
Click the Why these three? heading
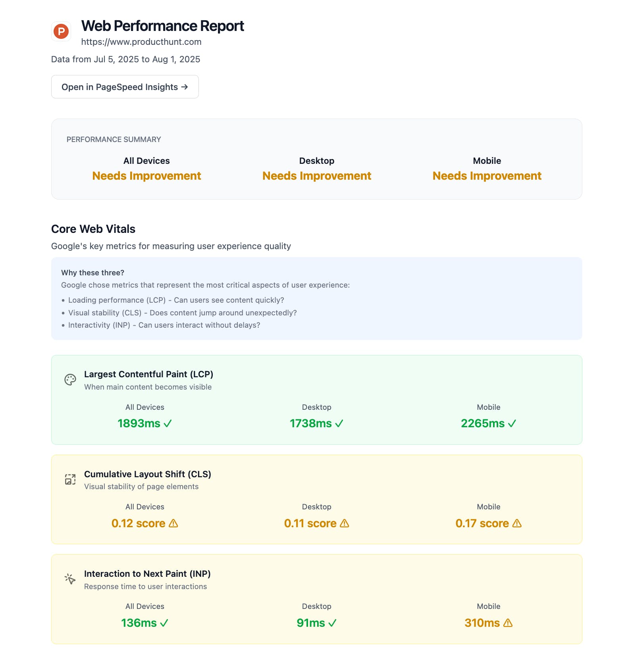tap(92, 273)
